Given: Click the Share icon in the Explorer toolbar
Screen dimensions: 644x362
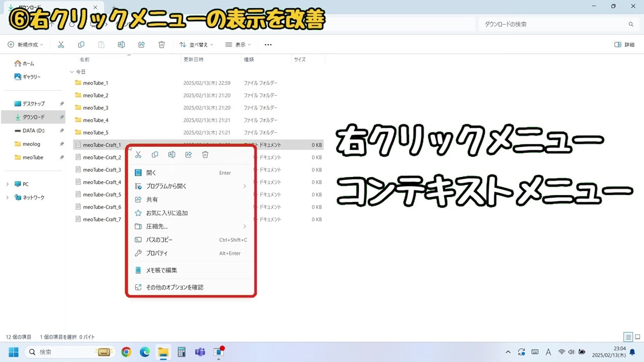Looking at the screenshot, I should tap(141, 45).
